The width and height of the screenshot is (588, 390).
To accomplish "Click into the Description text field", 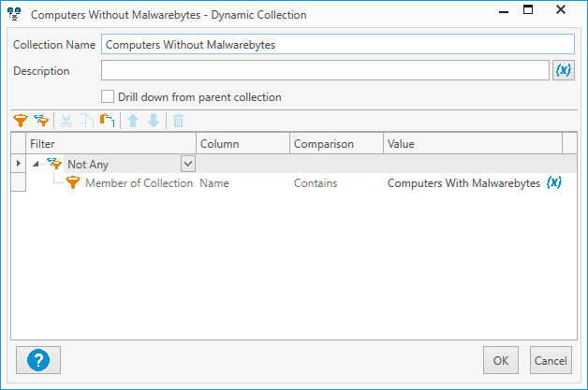I will [325, 70].
